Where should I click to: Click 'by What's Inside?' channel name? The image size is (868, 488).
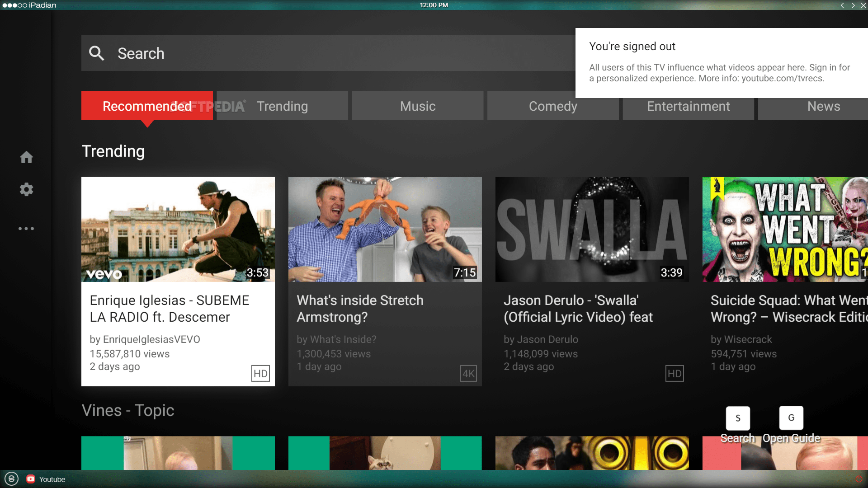(336, 339)
